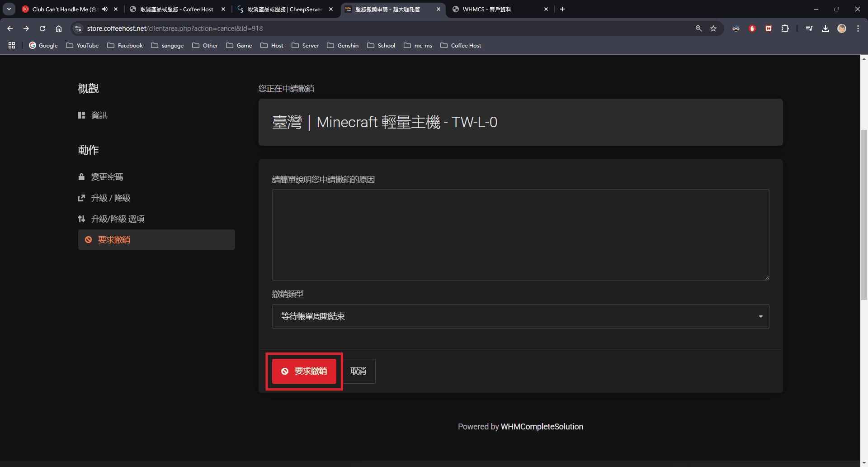868x467 pixels.
Task: Open Facebook bookmark folder
Action: click(125, 45)
